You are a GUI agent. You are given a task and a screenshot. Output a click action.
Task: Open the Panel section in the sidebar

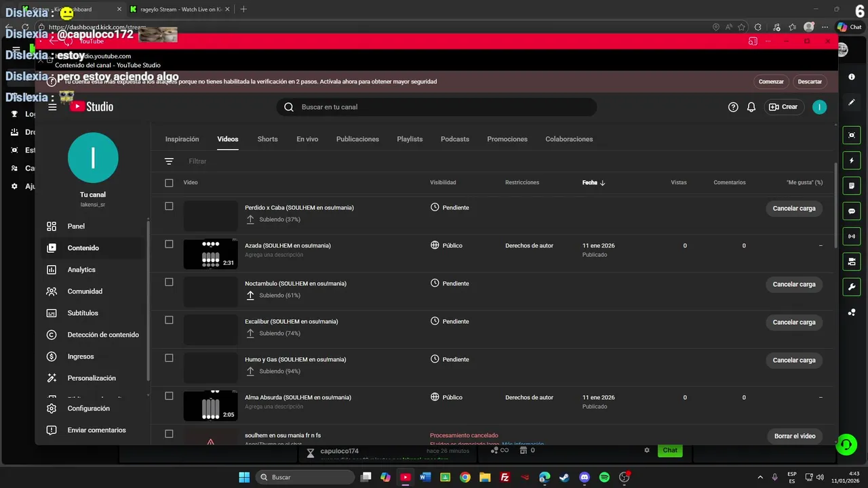(x=93, y=226)
